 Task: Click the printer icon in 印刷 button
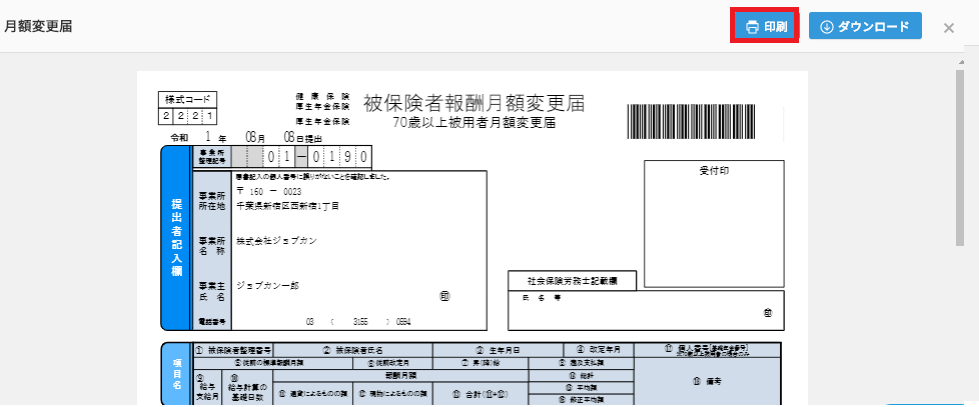click(752, 27)
